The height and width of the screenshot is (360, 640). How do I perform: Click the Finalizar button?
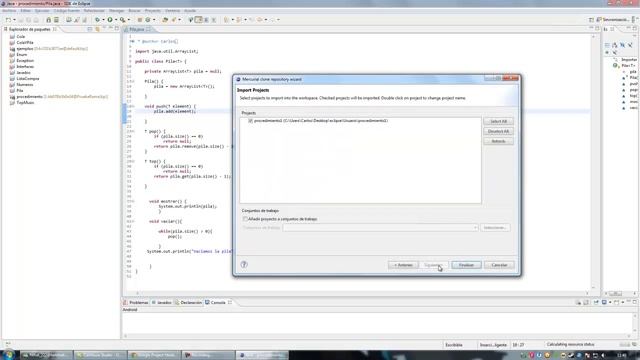pos(467,265)
